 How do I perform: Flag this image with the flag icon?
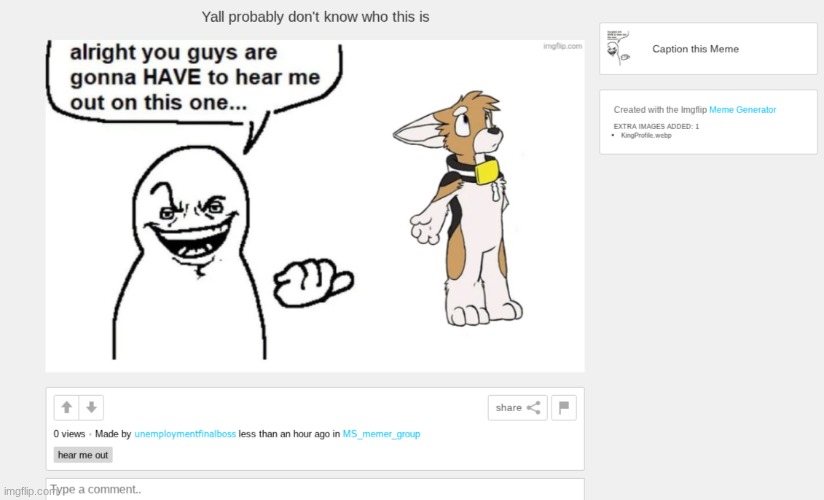click(564, 407)
